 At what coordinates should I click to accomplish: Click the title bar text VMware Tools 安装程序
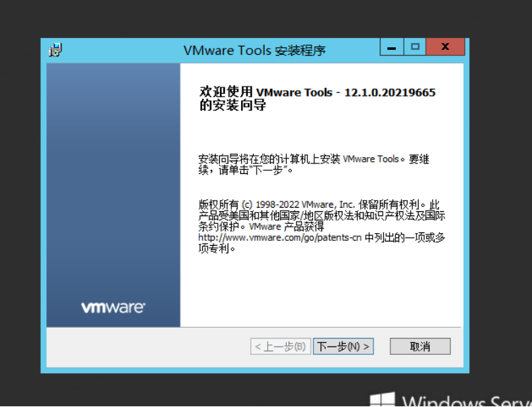(x=254, y=51)
